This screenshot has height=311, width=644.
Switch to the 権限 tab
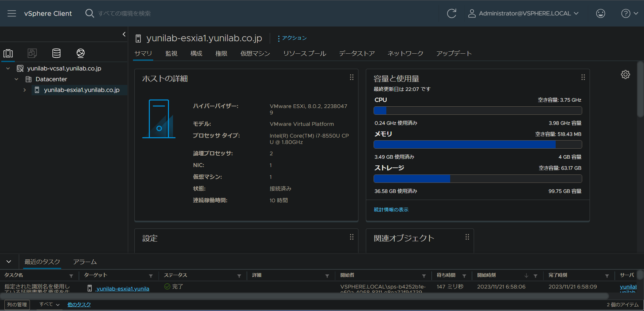[x=221, y=53]
